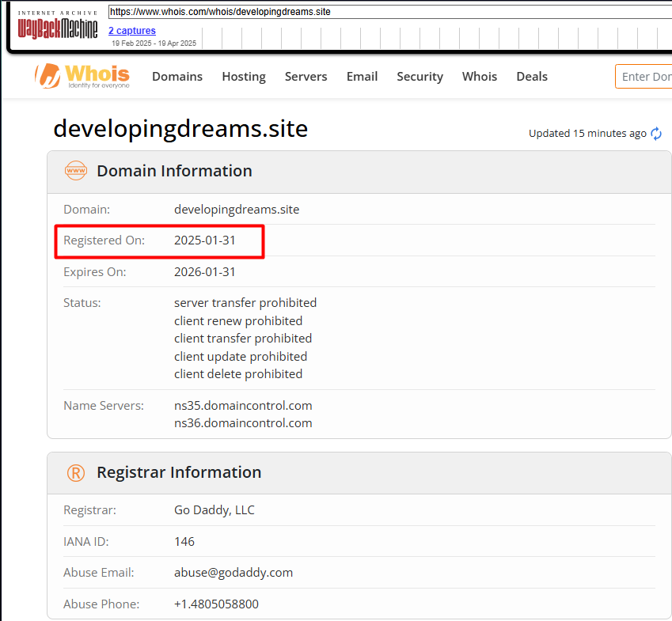The image size is (672, 621).
Task: Click the Enter Domain search box
Action: tap(644, 77)
